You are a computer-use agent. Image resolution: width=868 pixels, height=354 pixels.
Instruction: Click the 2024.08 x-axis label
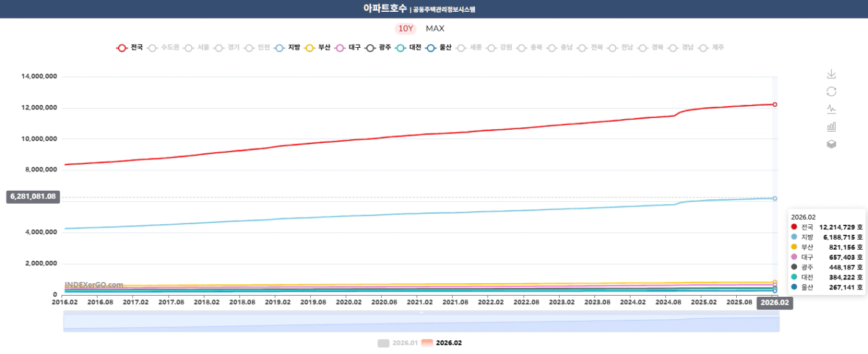click(668, 302)
